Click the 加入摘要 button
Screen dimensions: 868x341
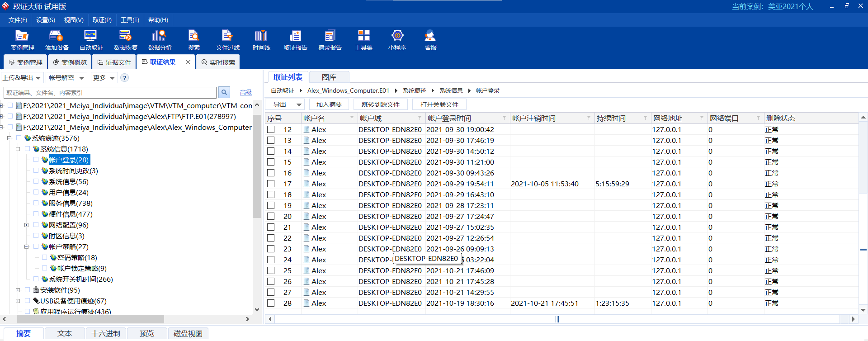(x=329, y=104)
